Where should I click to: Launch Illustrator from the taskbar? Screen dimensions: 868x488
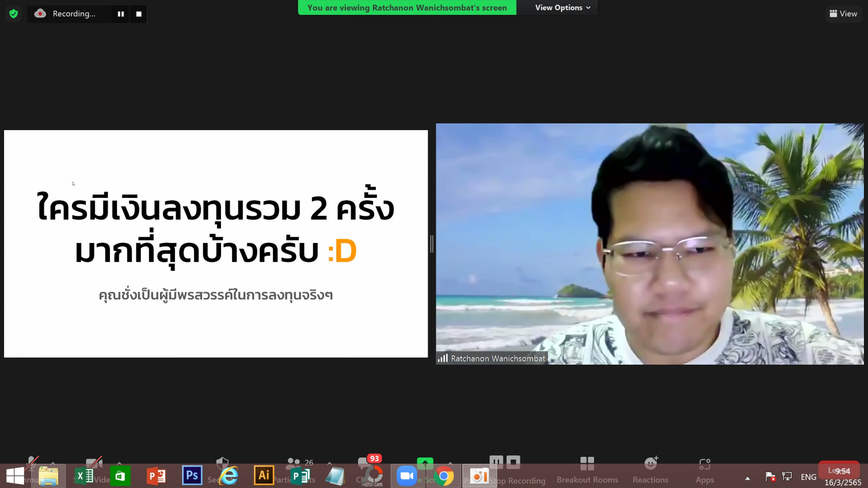tap(264, 475)
